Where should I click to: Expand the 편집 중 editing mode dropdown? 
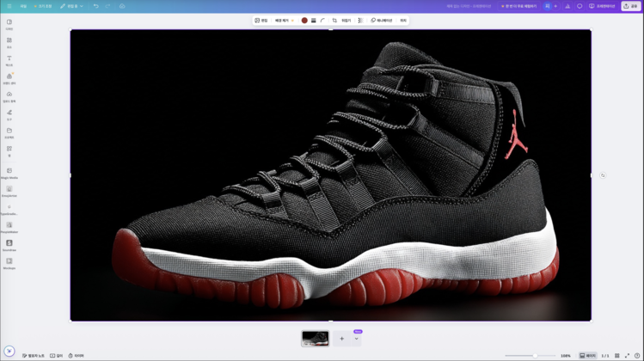pos(72,6)
